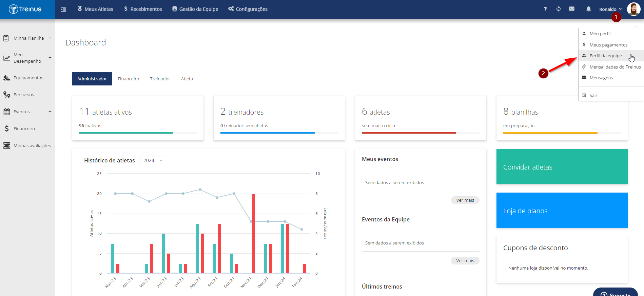Viewport: 644px width, 296px height.
Task: Click the Ronaldo profile avatar picture
Action: coord(633,9)
